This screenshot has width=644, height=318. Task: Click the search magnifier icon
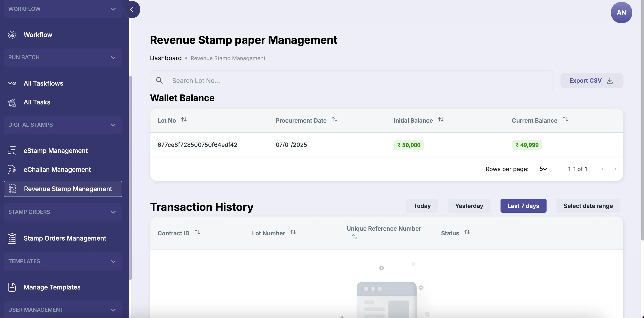click(x=159, y=80)
